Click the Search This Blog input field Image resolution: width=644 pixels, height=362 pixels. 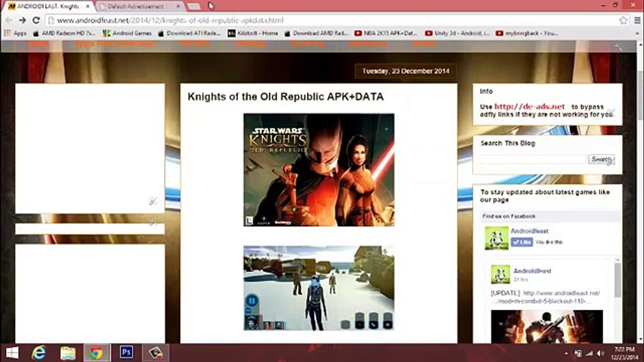[533, 159]
